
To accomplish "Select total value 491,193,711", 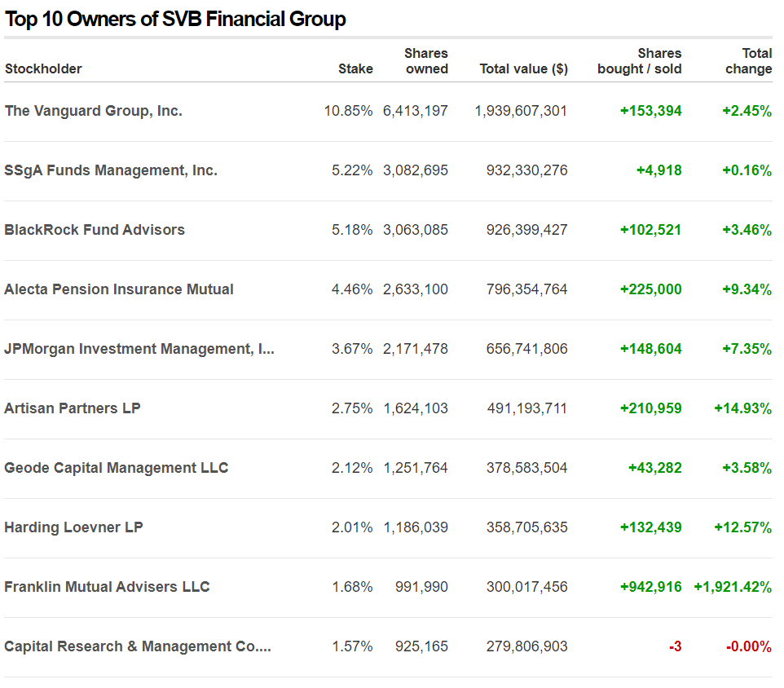I will pyautogui.click(x=527, y=408).
